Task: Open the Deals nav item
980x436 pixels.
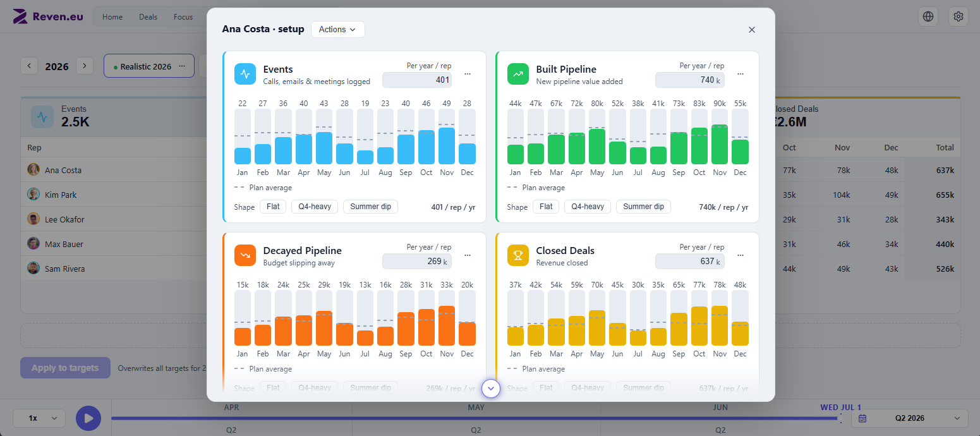Action: (148, 17)
